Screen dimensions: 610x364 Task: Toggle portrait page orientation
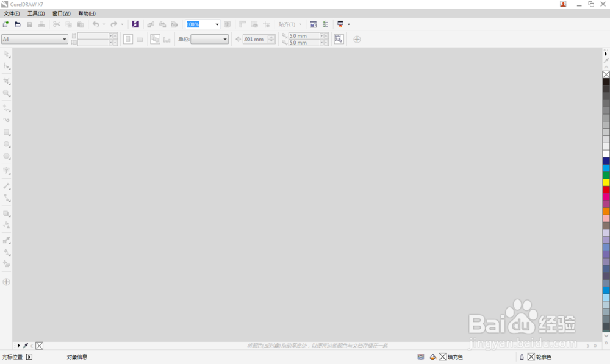coord(128,39)
